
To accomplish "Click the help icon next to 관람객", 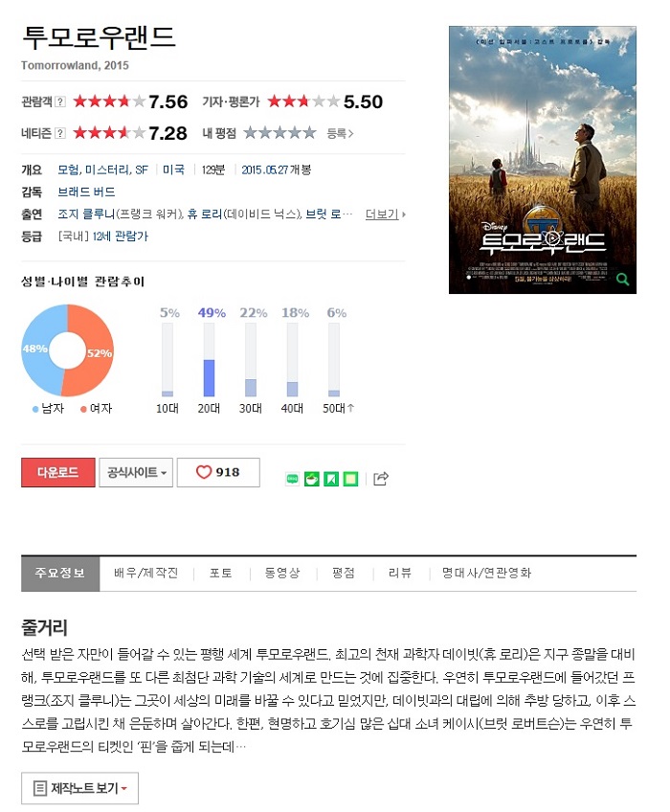I will pyautogui.click(x=60, y=101).
